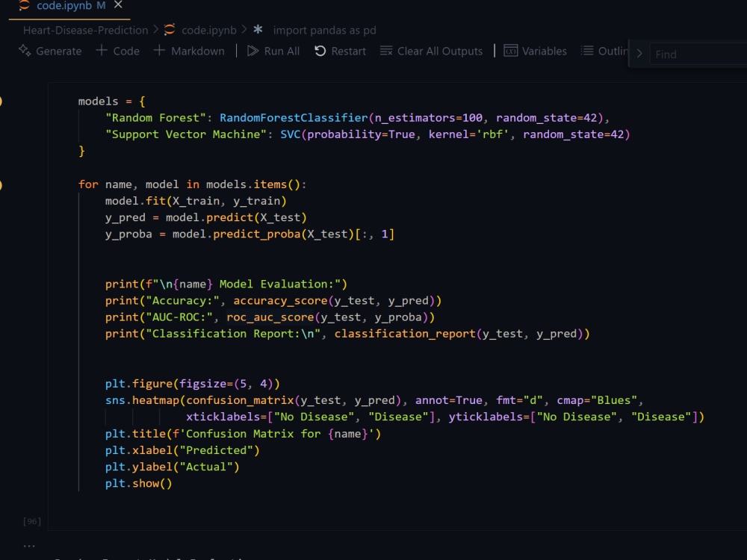Click the accuracy_score function name
747x560 pixels.
[280, 301]
